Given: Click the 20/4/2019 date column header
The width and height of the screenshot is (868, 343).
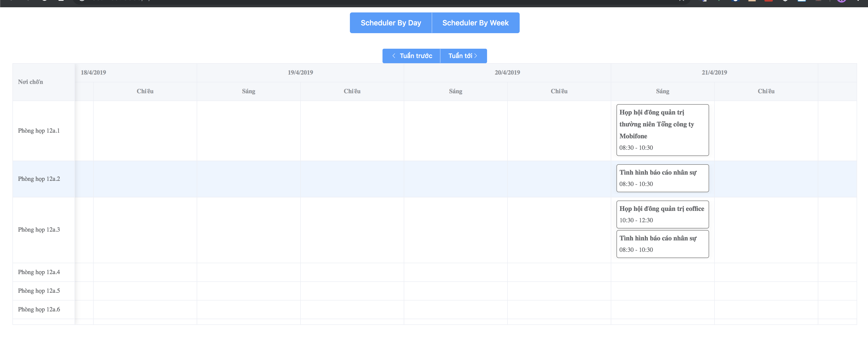Looking at the screenshot, I should tap(507, 73).
